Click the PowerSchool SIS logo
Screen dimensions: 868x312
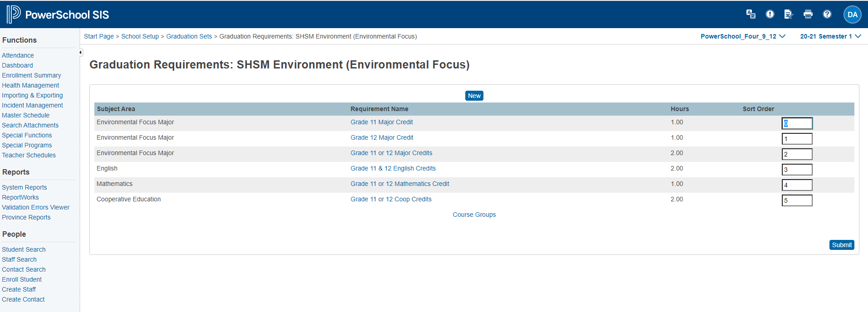click(x=58, y=15)
